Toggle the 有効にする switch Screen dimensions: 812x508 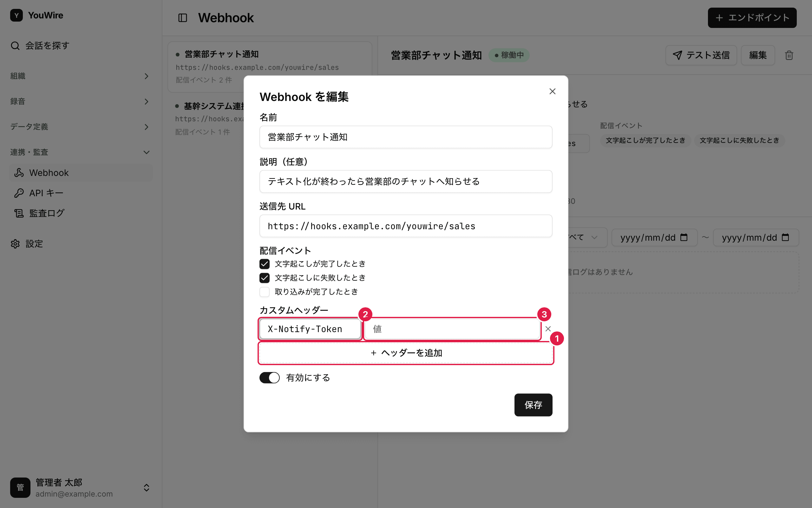pyautogui.click(x=269, y=378)
